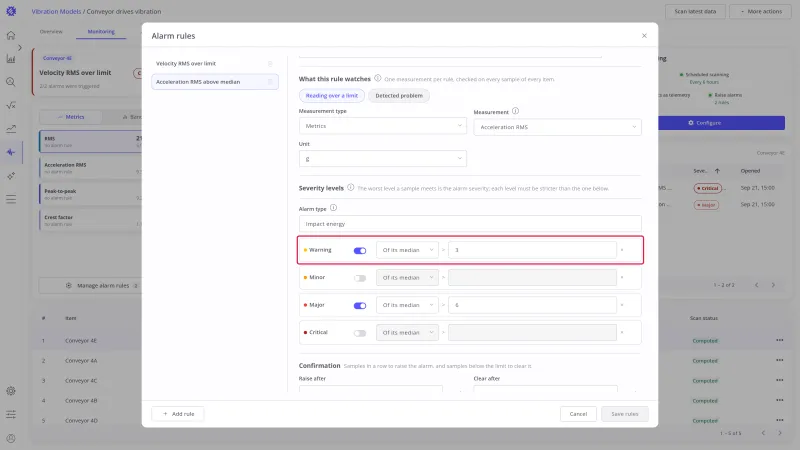This screenshot has height=450, width=800.
Task: Open the user profile icon at the sidebar bottom
Action: [11, 438]
